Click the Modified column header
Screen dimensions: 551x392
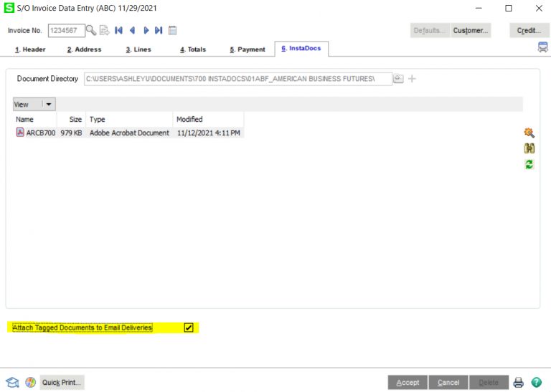[x=190, y=119]
